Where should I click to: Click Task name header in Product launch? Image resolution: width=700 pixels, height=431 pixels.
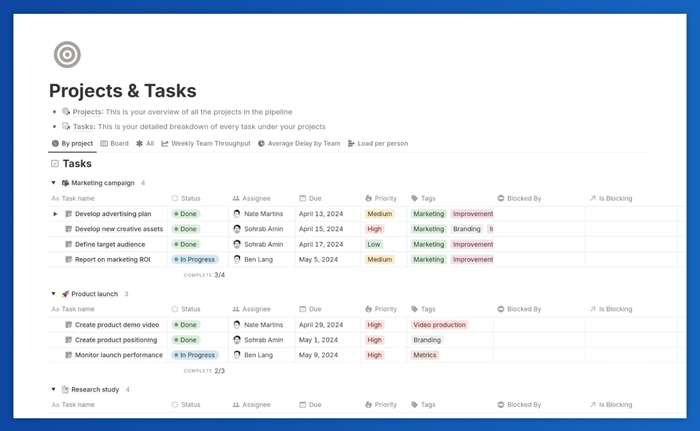[x=73, y=309]
